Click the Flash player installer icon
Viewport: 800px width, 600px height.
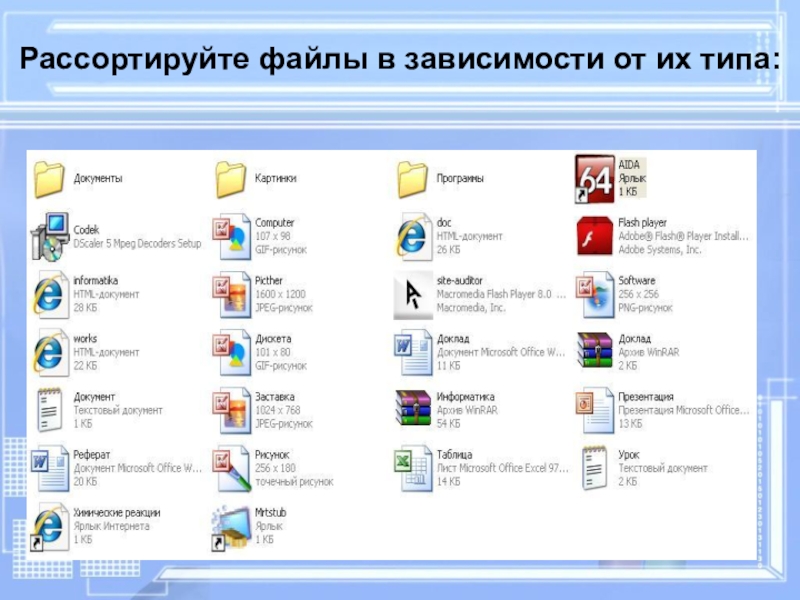(594, 236)
